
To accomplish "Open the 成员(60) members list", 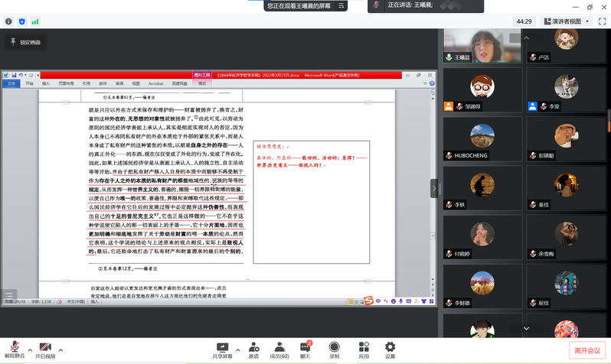I will tap(279, 349).
